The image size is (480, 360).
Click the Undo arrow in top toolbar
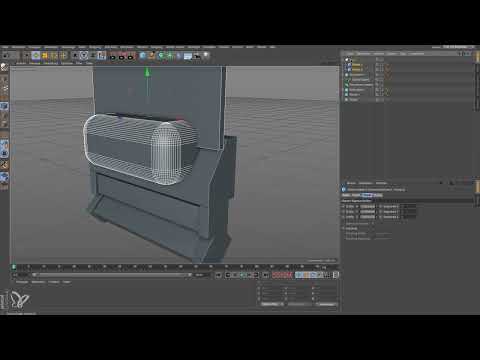[x=5, y=55]
